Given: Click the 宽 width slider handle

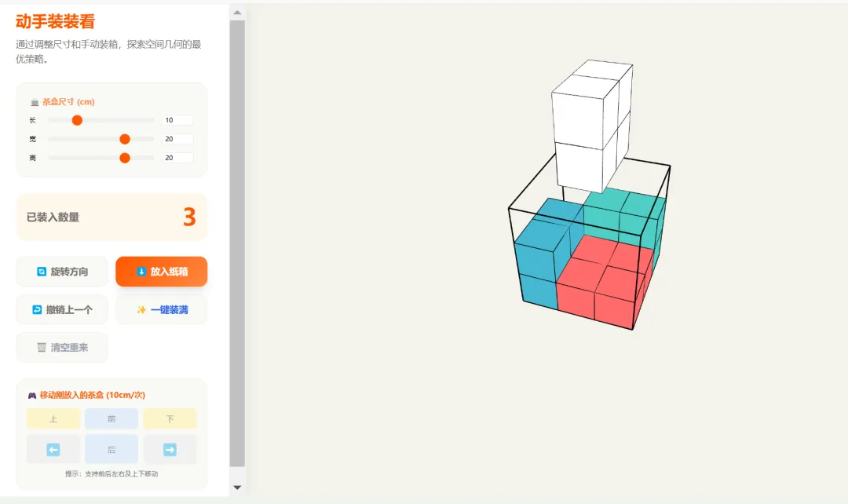Looking at the screenshot, I should click(125, 139).
